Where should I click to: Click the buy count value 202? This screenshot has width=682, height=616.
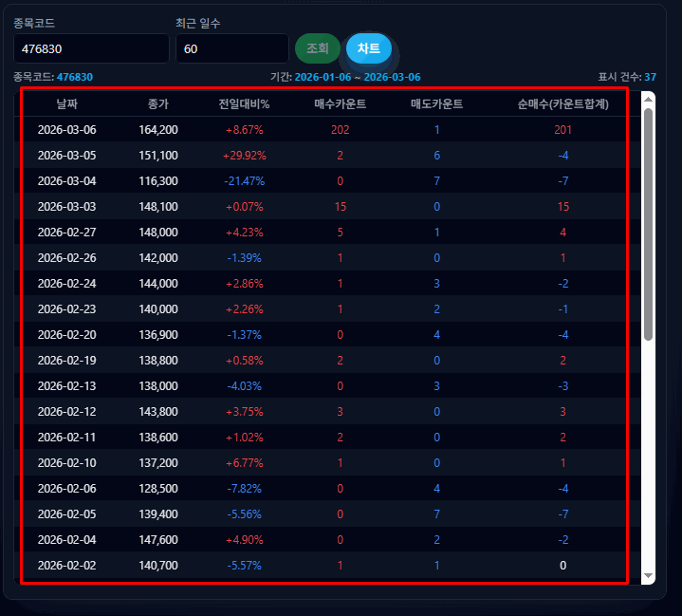(x=340, y=129)
